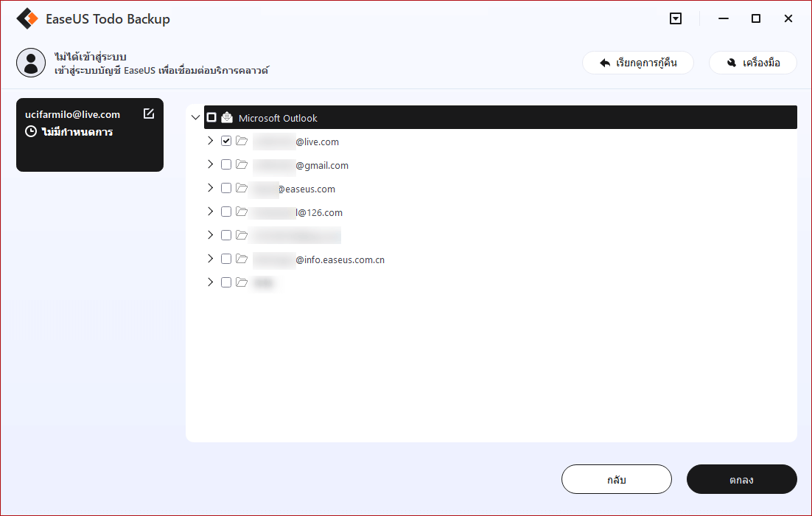Click the EaseUS Todo Backup logo icon
812x516 pixels.
(x=27, y=18)
